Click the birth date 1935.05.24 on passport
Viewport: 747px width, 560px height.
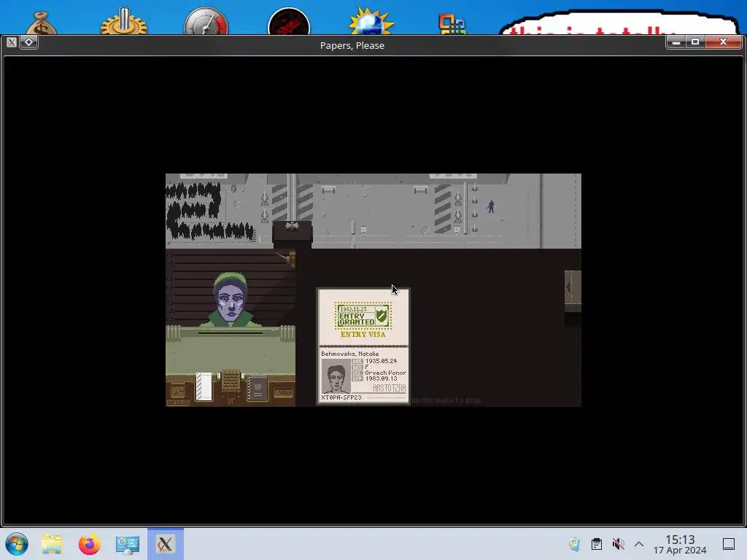pos(381,361)
